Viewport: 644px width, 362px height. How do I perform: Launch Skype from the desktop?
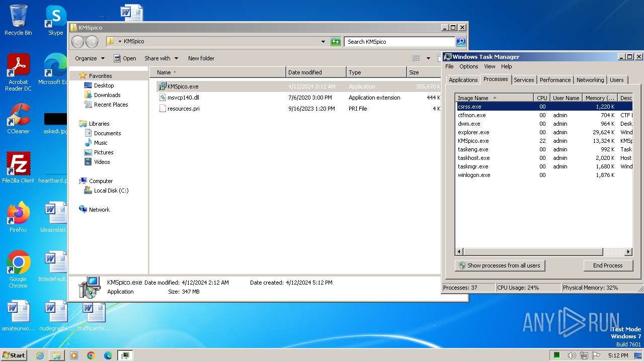point(55,20)
